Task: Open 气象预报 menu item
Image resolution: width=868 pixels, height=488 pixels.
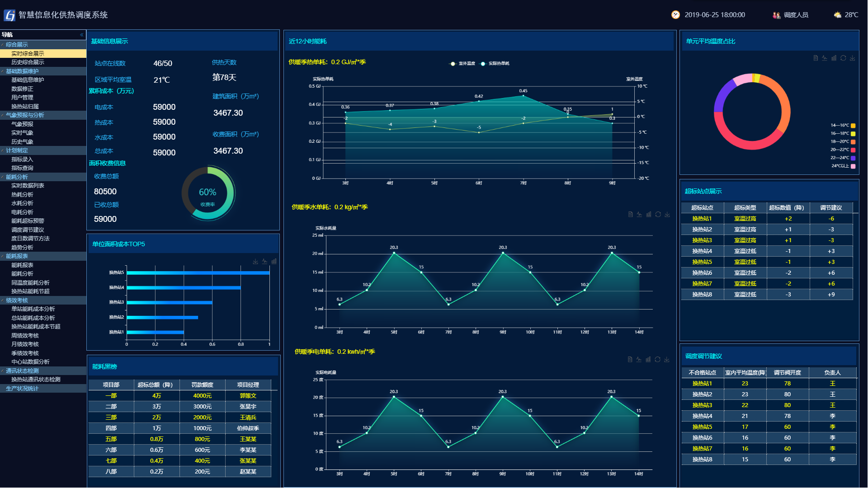Action: [43, 124]
